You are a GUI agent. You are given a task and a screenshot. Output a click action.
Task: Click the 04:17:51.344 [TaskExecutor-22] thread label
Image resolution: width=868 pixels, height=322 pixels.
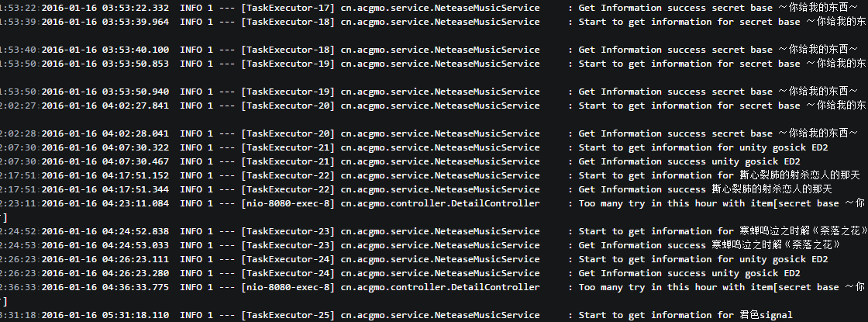288,189
